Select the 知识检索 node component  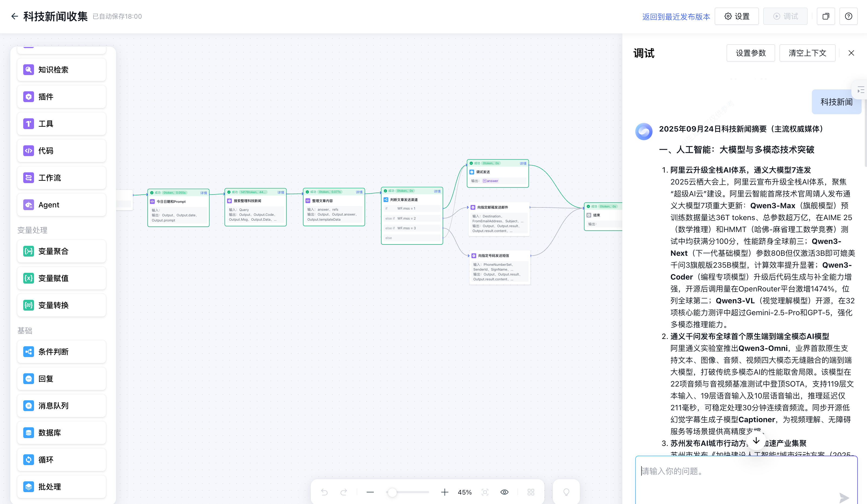point(62,70)
